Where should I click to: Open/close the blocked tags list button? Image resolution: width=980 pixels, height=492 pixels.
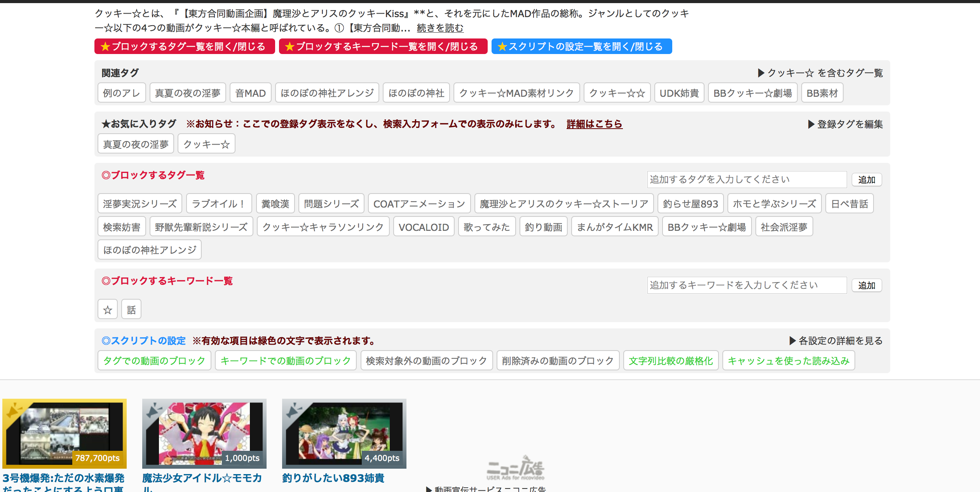[185, 47]
